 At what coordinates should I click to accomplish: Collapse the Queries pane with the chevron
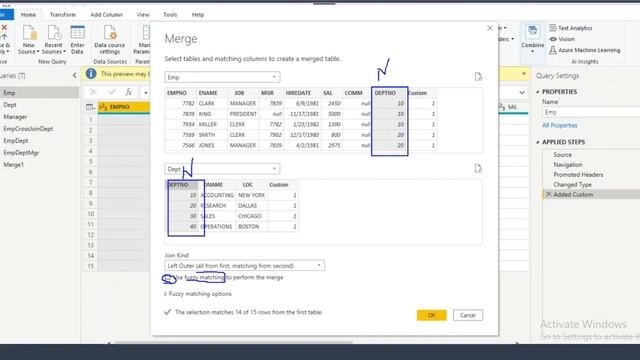[x=74, y=76]
